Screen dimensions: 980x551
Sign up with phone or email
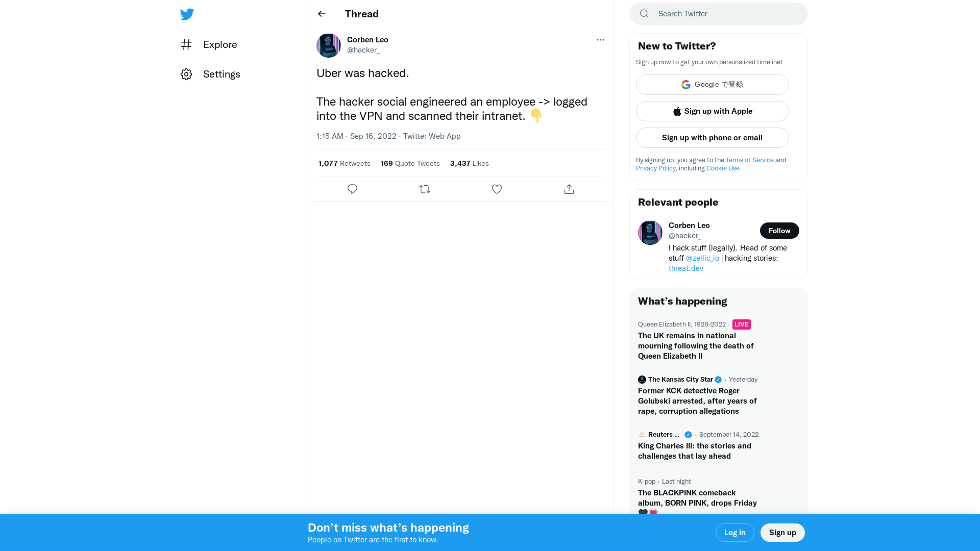pos(712,137)
